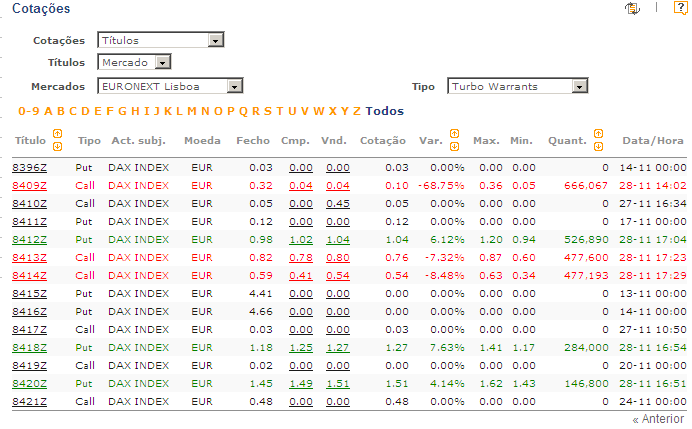Image resolution: width=692 pixels, height=429 pixels.
Task: Sort Var. column ascending with up arrow
Action: [x=454, y=133]
